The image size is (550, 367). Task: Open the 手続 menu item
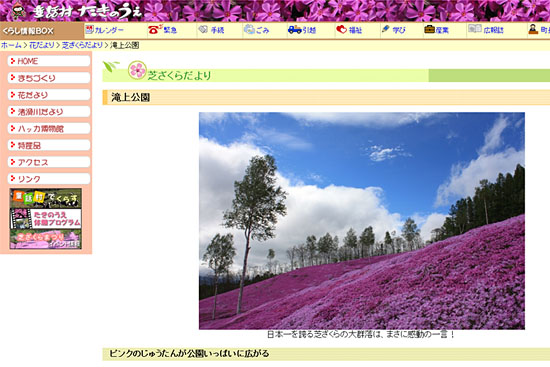217,30
